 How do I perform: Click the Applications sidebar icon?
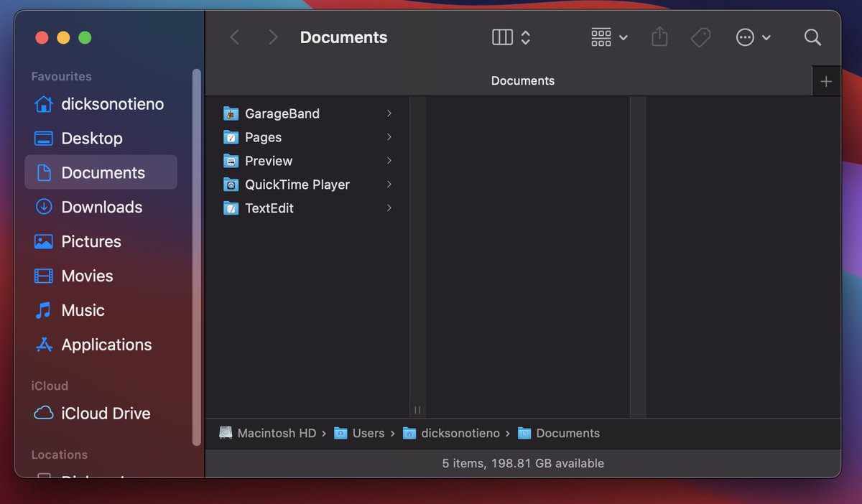[44, 345]
